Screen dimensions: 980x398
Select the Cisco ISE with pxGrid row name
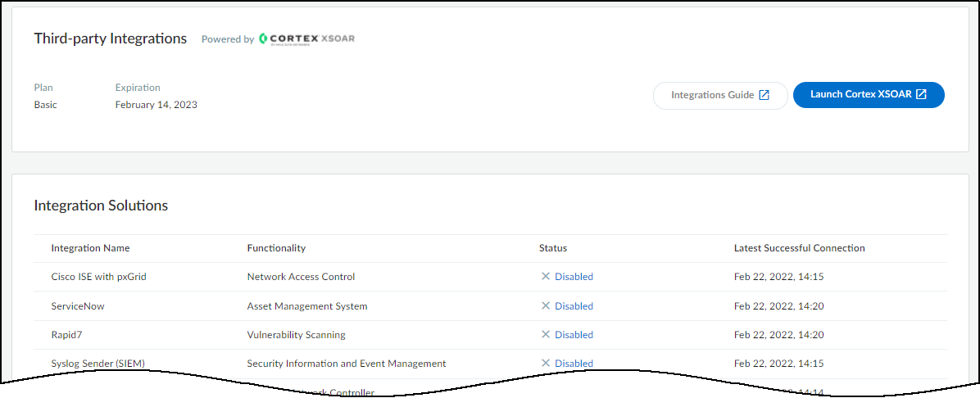98,277
